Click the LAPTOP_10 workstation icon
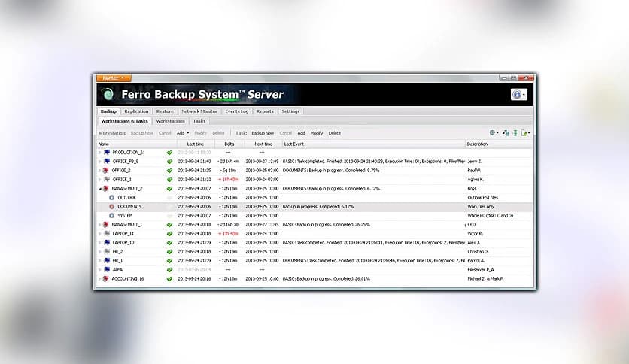Image resolution: width=629 pixels, height=364 pixels. (x=107, y=242)
